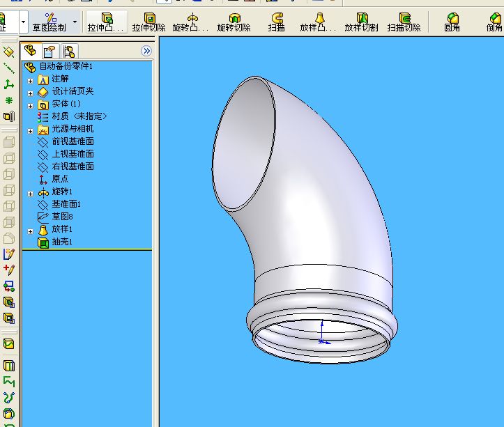Click the 放样1 loft feature icon
504x427 pixels.
click(43, 230)
